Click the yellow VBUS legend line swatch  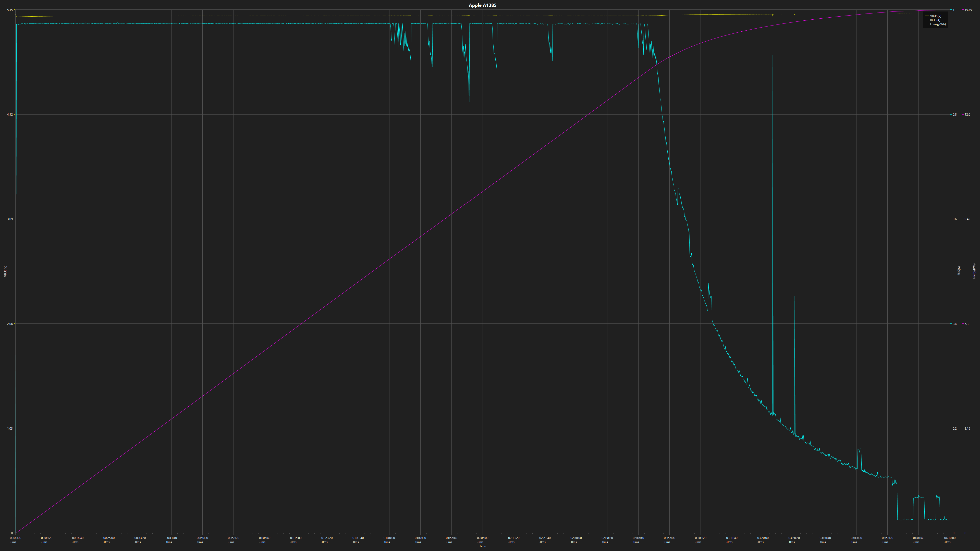[927, 16]
